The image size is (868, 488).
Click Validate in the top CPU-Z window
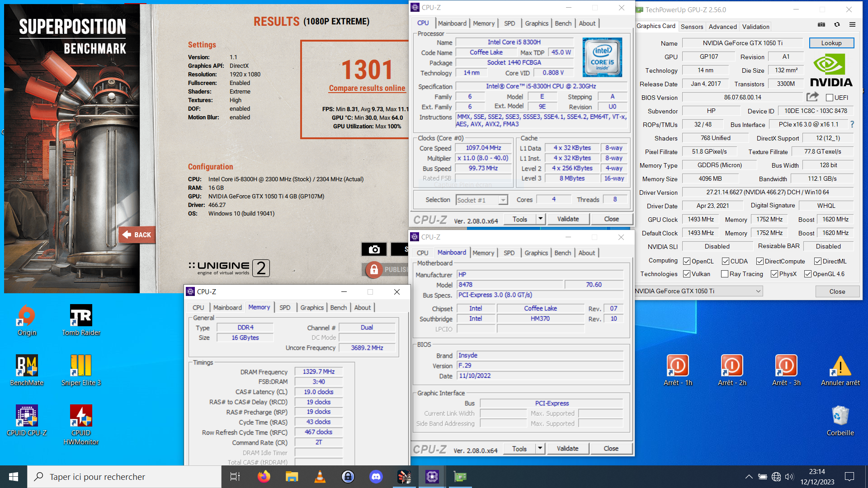point(568,219)
